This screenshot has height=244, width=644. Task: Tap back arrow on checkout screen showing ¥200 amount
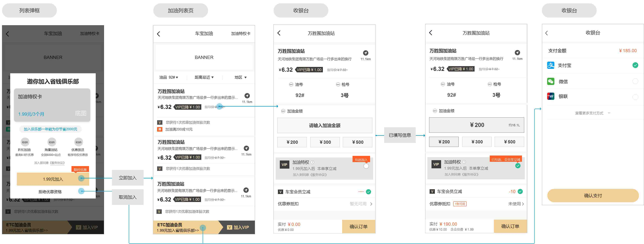[x=431, y=33]
